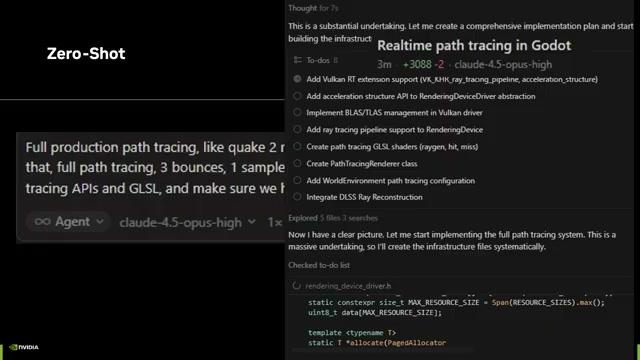Open the rendering_device_driver.h file
The image size is (640, 360).
click(x=348, y=286)
